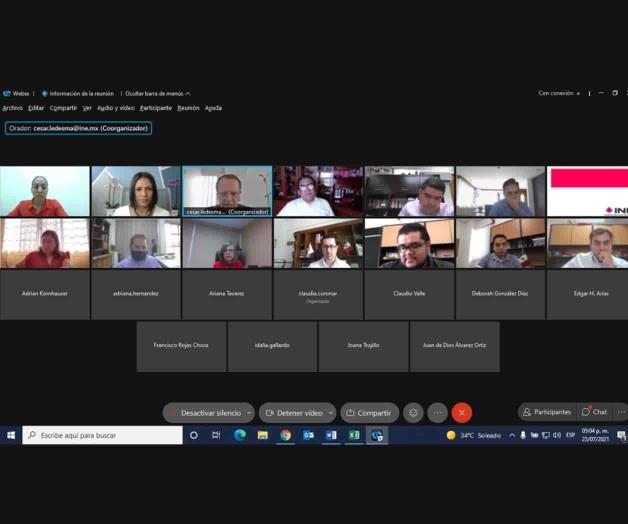Open Microsoft Edge from the taskbar
The width and height of the screenshot is (628, 524).
pos(240,435)
